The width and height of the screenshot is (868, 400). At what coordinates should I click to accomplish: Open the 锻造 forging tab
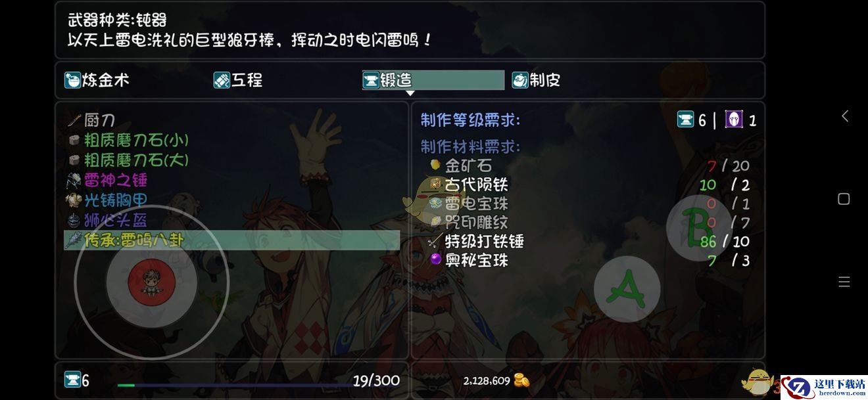433,80
